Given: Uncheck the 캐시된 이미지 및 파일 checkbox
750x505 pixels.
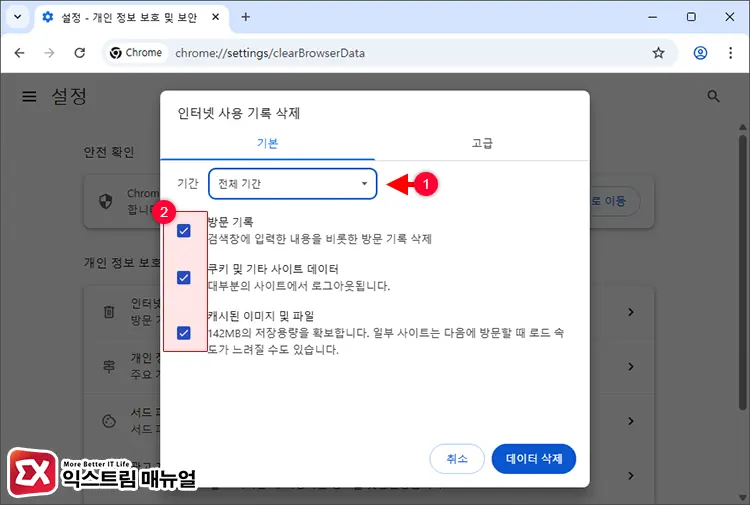Looking at the screenshot, I should pyautogui.click(x=184, y=333).
